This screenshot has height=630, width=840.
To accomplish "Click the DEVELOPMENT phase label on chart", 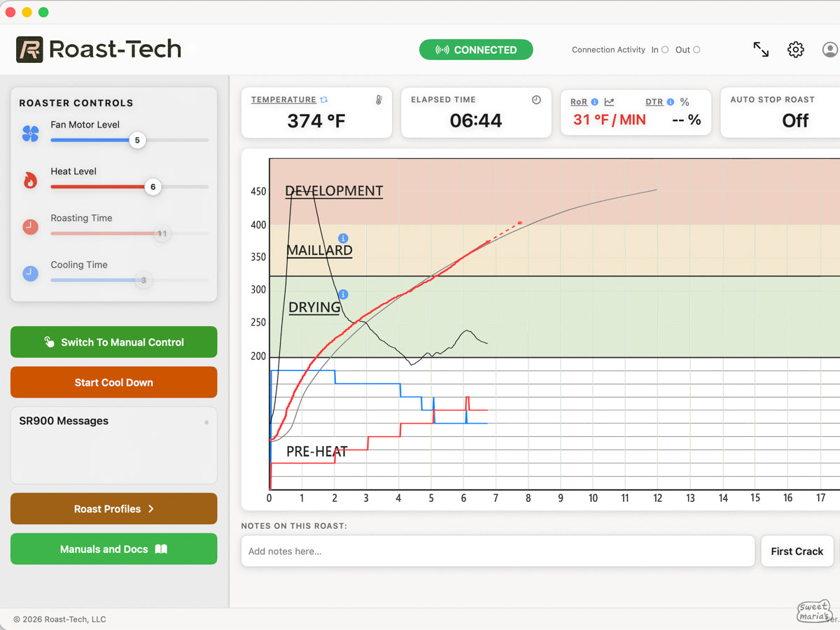I will tap(334, 191).
